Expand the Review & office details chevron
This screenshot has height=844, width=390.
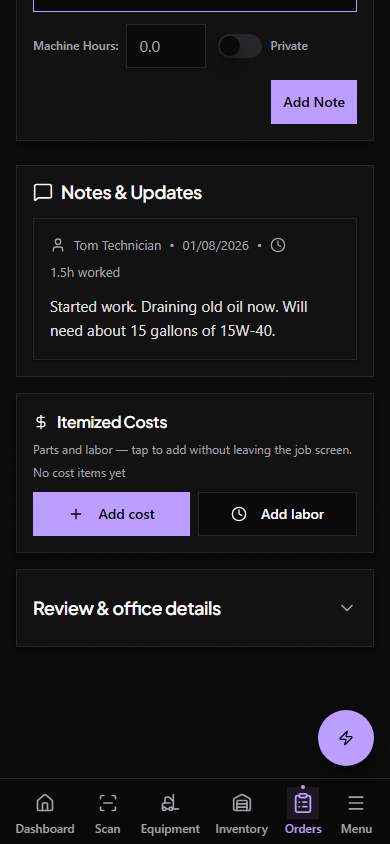[x=347, y=608]
